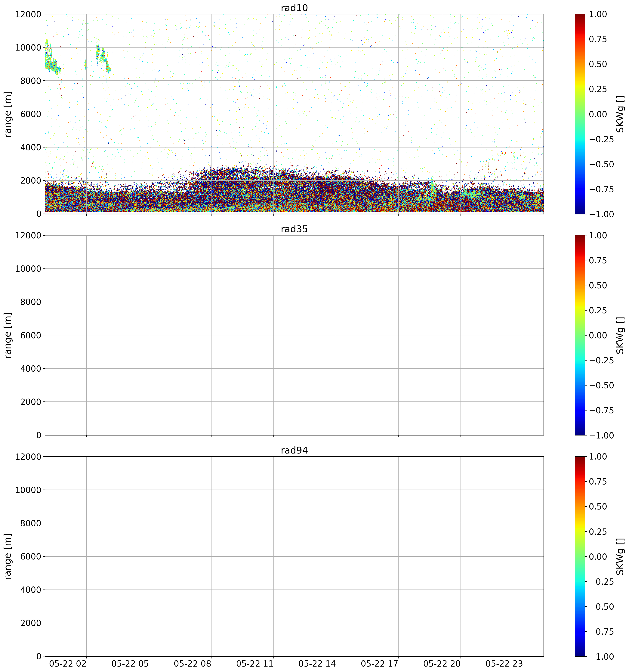Click the 8000 y-tick label of rad35

point(31,302)
